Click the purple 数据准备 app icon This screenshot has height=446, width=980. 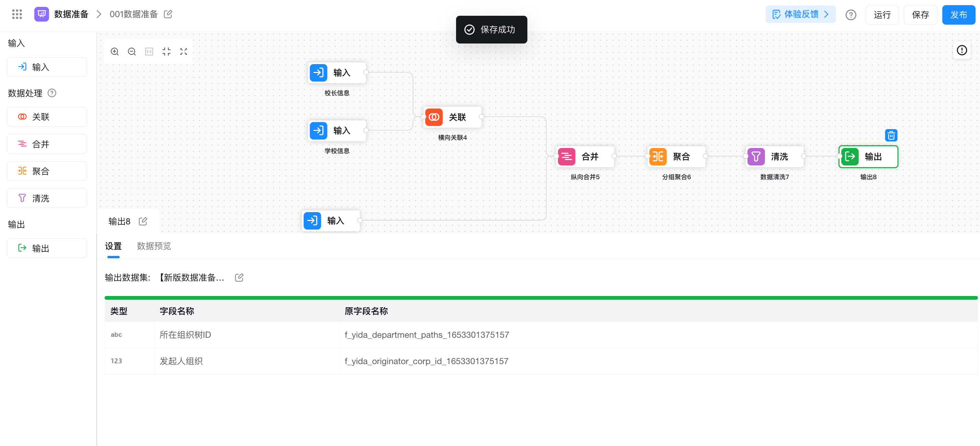click(x=41, y=14)
